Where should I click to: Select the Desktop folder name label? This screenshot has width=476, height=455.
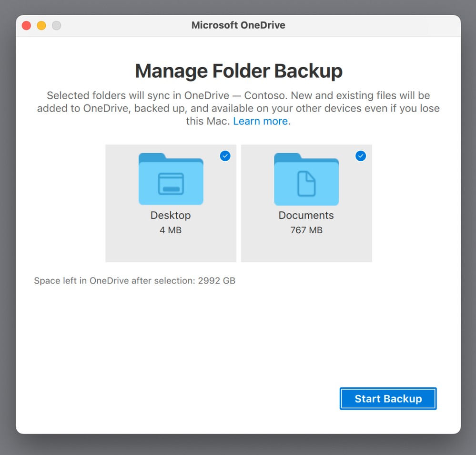pos(171,215)
